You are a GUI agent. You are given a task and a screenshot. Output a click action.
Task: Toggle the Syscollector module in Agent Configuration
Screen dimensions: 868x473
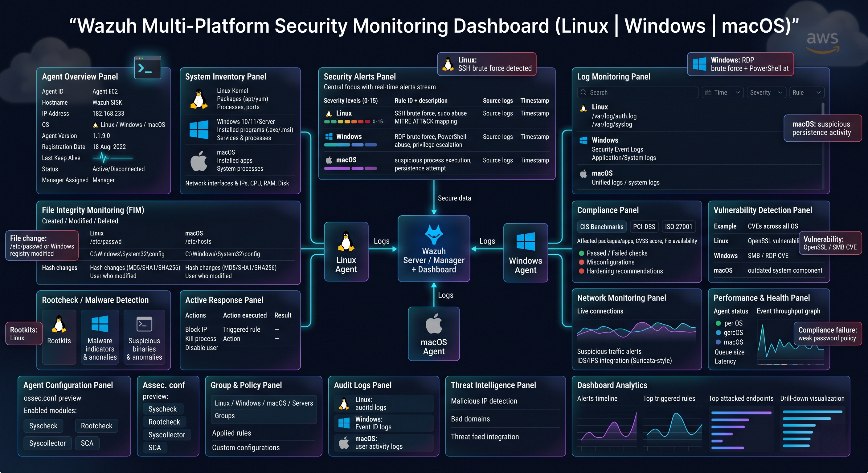(47, 443)
